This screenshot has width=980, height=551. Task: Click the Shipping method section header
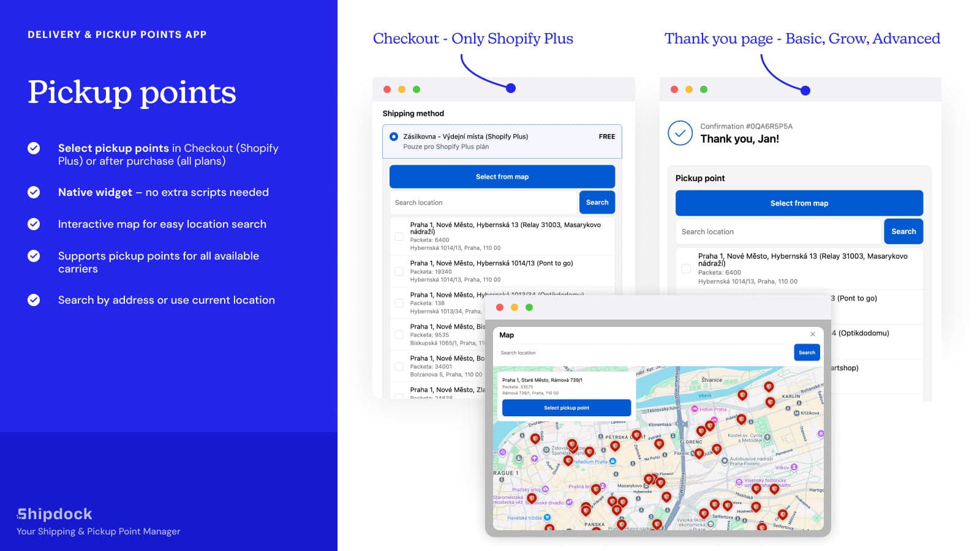(x=412, y=113)
